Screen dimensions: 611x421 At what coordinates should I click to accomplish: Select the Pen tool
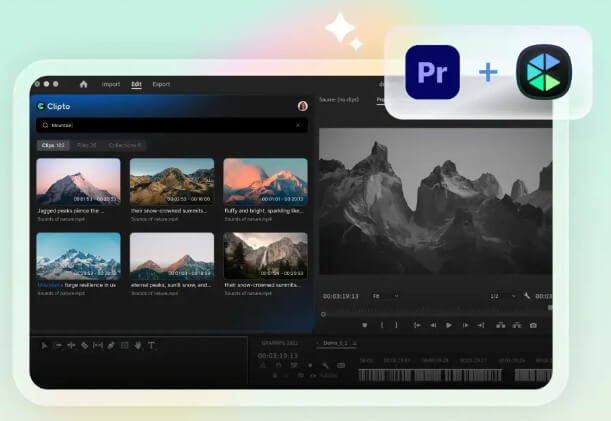coord(111,345)
